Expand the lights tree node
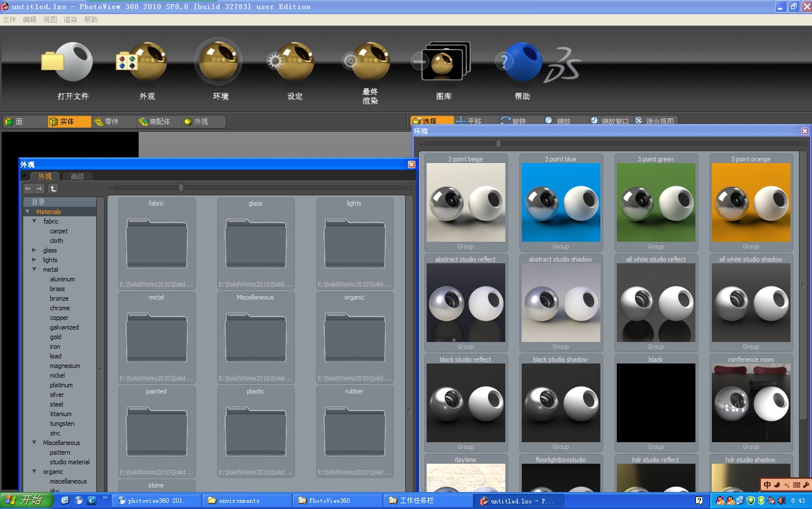The image size is (812, 509). (35, 260)
